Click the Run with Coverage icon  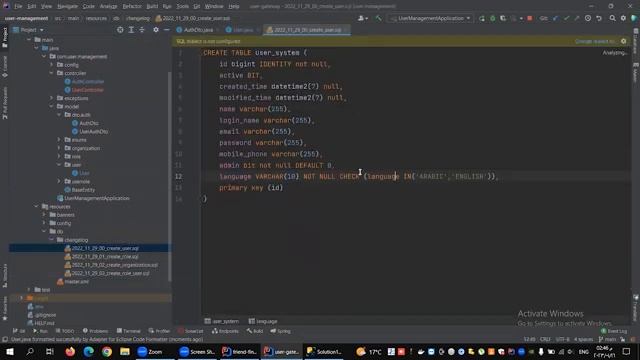pyautogui.click(x=503, y=18)
